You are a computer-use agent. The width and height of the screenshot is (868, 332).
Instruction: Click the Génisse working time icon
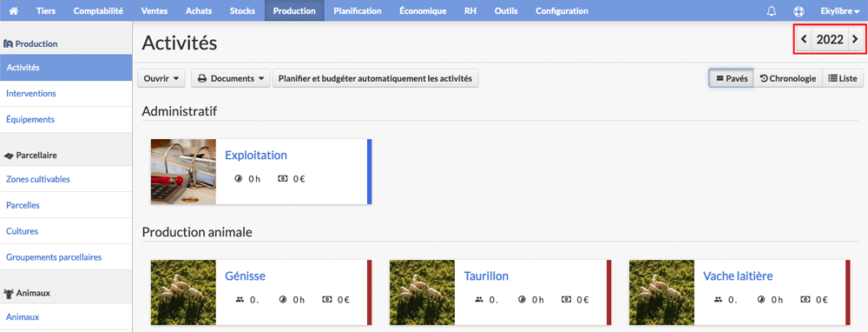[x=283, y=299]
